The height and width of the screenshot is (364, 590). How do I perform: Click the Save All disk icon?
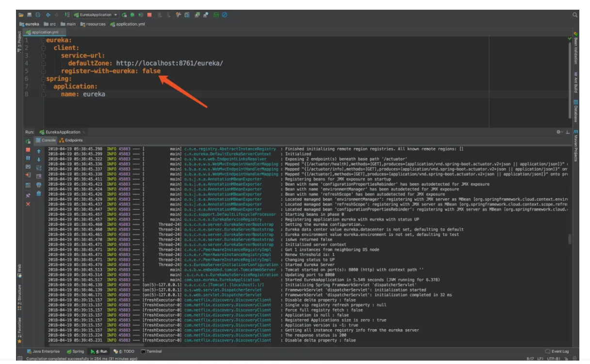pos(30,15)
